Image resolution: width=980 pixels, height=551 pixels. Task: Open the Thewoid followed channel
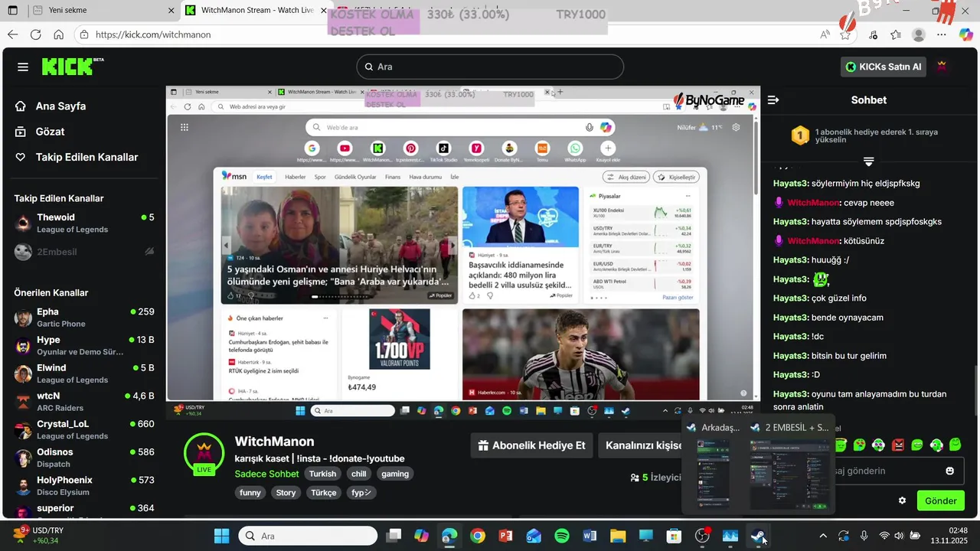coord(84,223)
